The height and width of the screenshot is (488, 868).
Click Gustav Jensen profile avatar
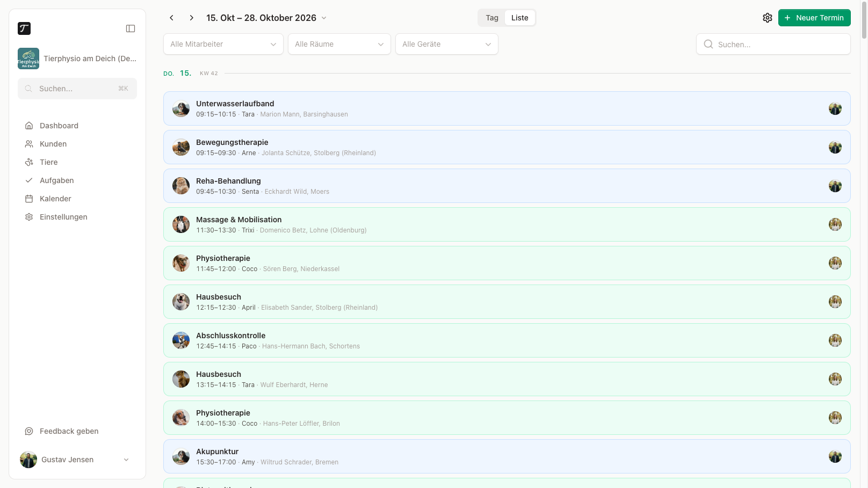coord(28,460)
